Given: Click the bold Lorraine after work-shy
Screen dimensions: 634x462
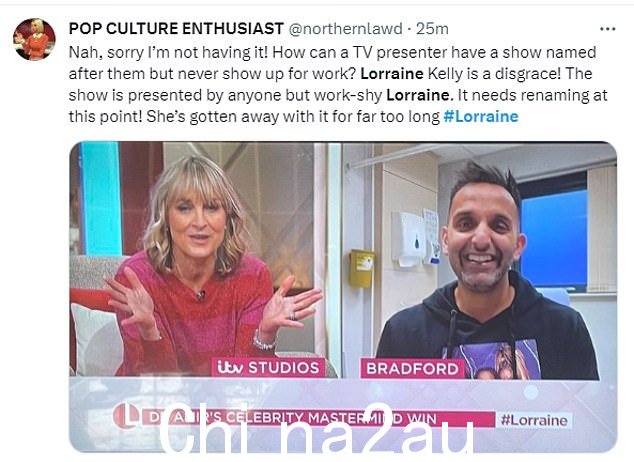Looking at the screenshot, I should click(x=418, y=95).
